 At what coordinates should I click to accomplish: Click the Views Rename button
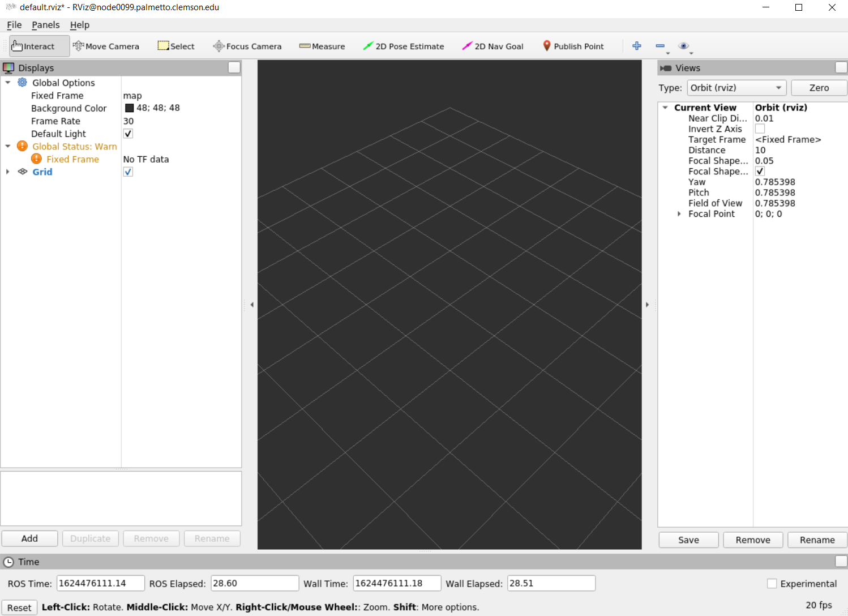(x=817, y=540)
